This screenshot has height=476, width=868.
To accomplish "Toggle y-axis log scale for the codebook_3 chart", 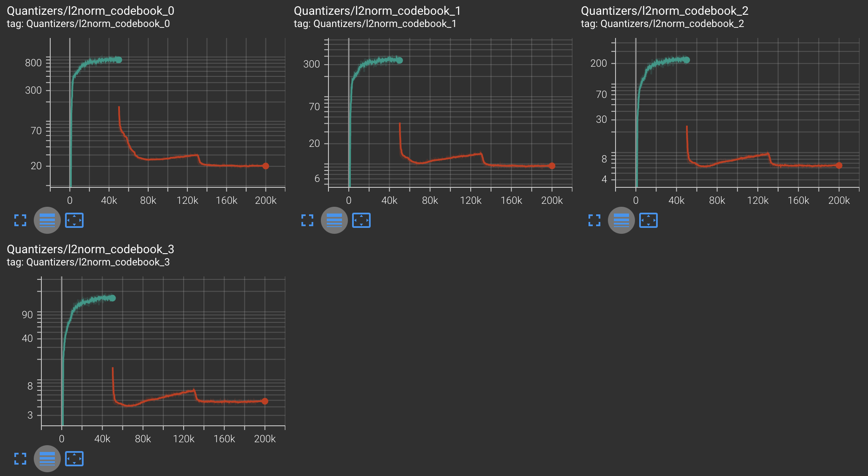I will click(x=47, y=459).
